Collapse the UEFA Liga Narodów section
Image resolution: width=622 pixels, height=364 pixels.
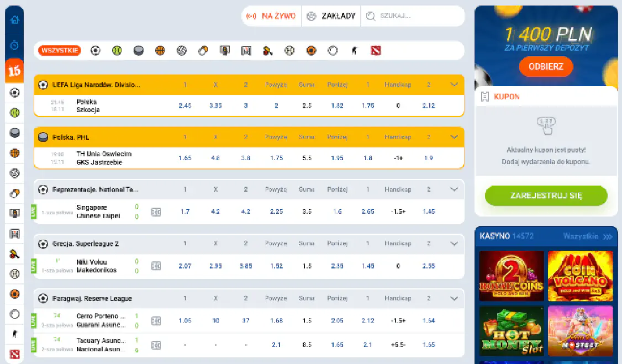[454, 85]
